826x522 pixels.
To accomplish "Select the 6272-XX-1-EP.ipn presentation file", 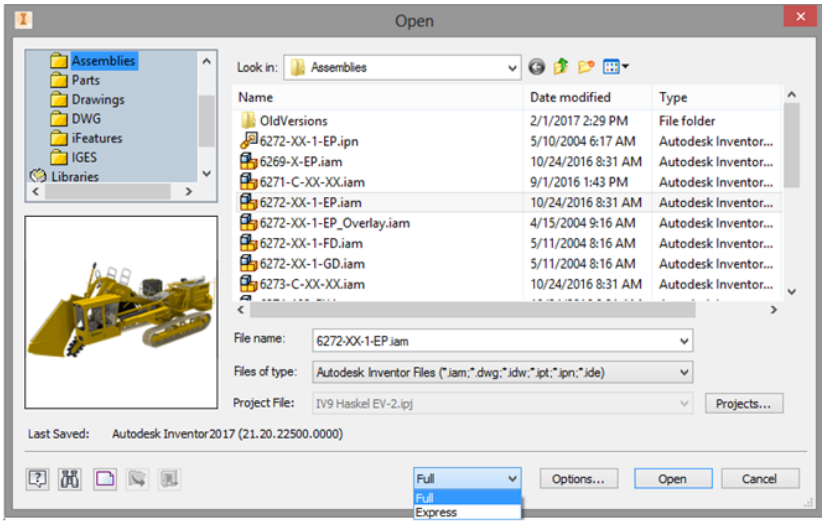I will point(308,141).
